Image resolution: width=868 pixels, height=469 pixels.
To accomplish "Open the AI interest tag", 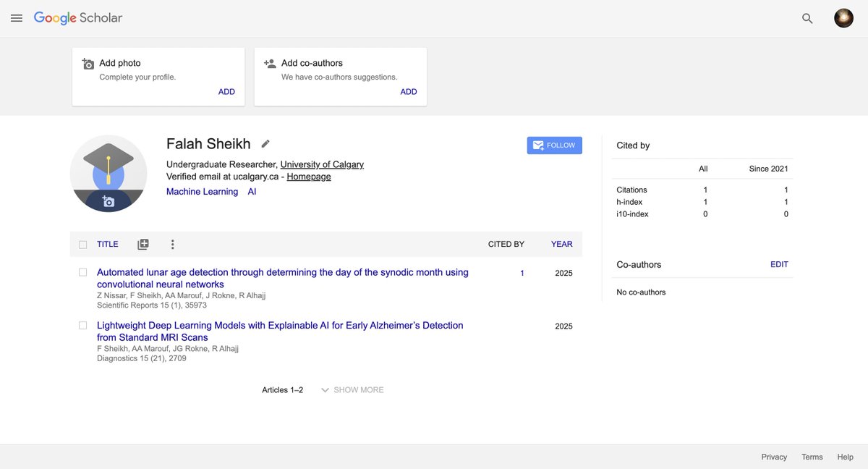I will click(x=252, y=192).
